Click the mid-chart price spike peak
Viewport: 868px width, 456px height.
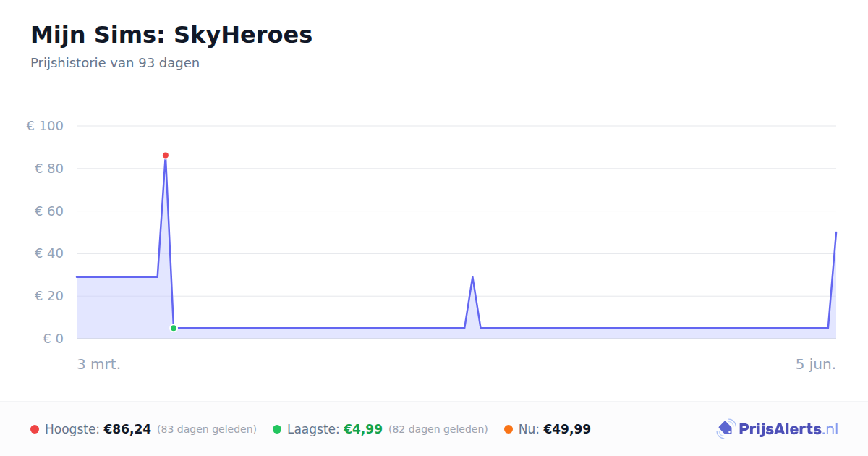pos(472,276)
